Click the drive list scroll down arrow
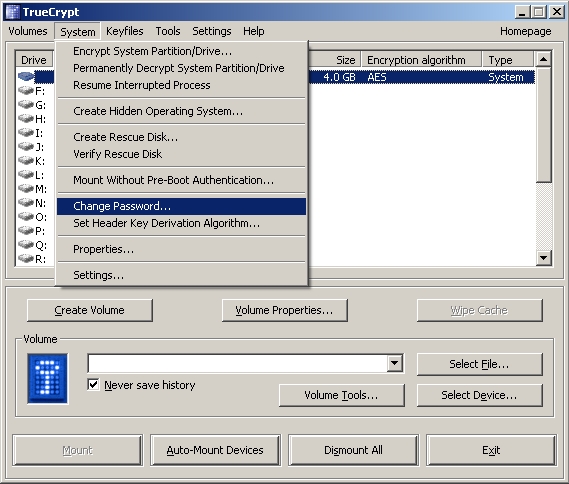569x484 pixels. (x=543, y=258)
